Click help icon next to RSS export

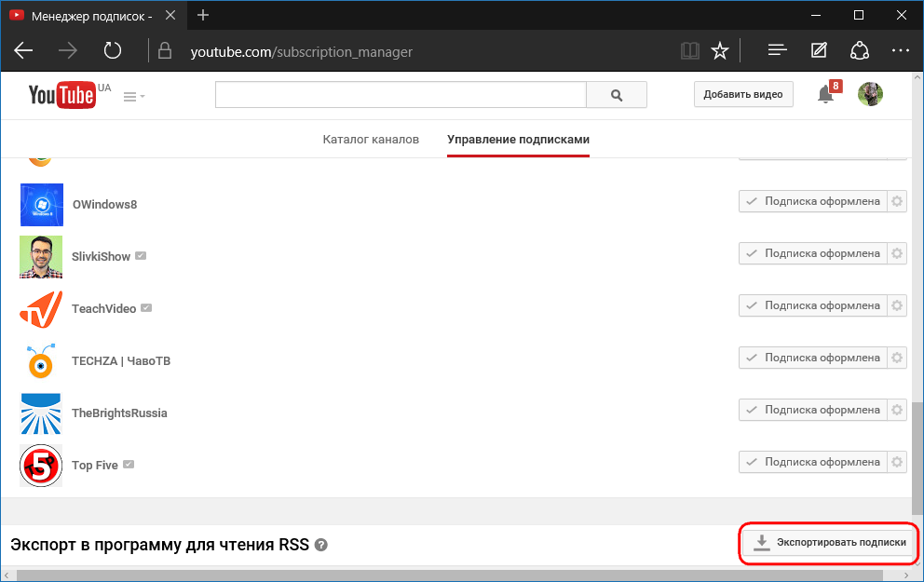(x=321, y=545)
